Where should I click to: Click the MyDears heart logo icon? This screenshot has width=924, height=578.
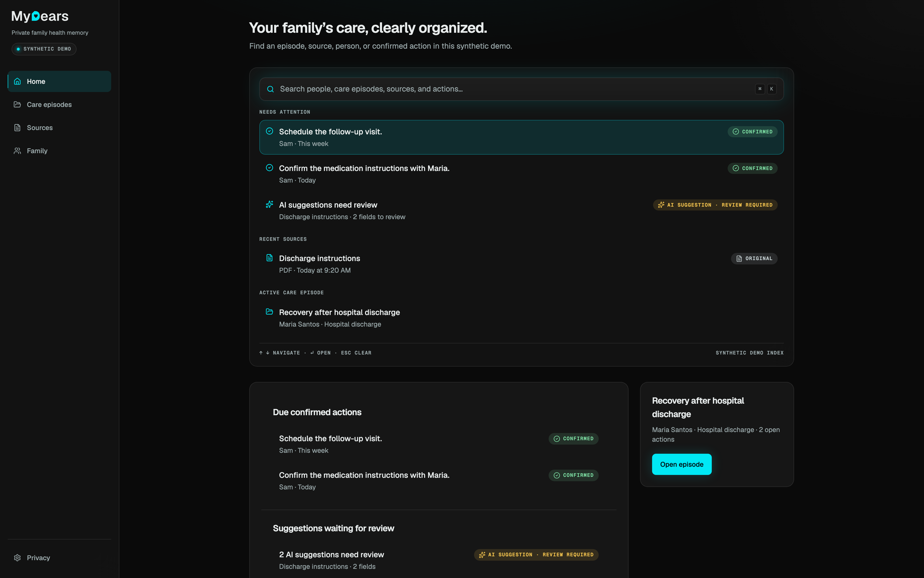(36, 16)
